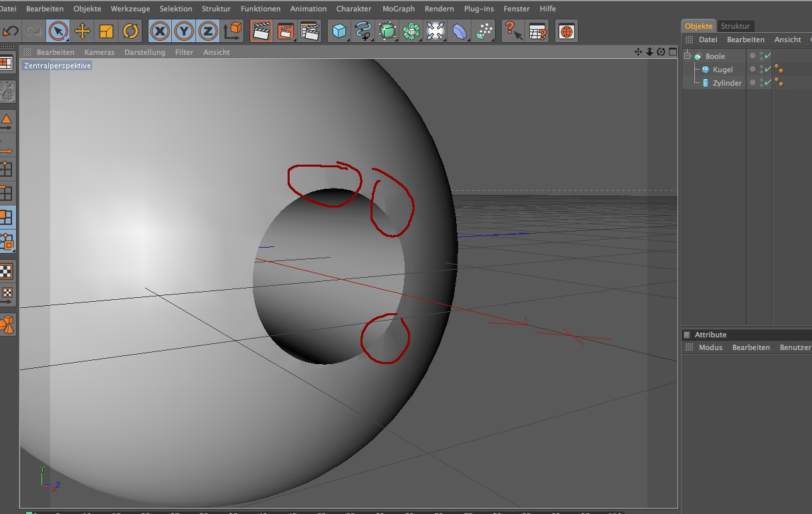812x514 pixels.
Task: Open the Rendern menu
Action: point(439,9)
